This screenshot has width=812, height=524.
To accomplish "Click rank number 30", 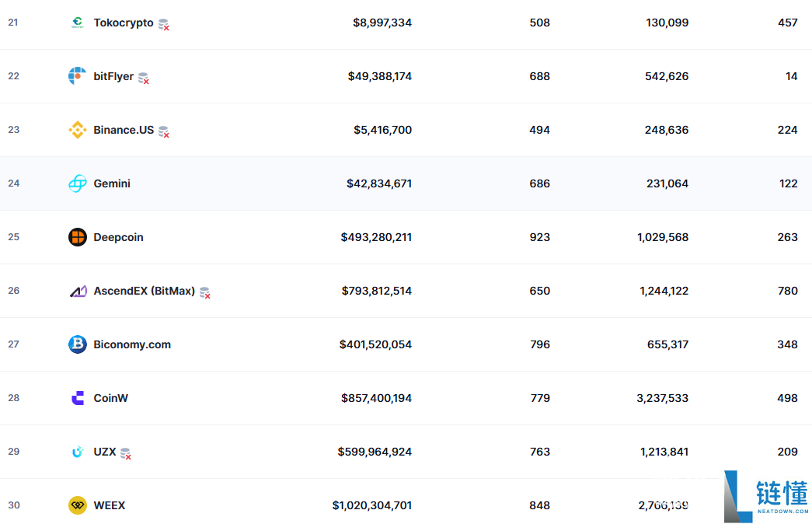I will click(14, 505).
